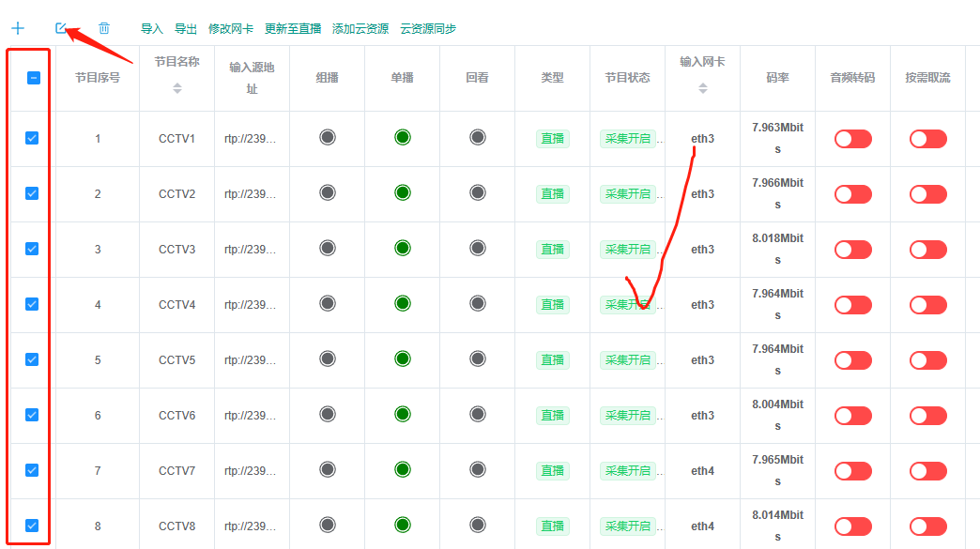Click the edit pencil icon in toolbar
The height and width of the screenshot is (549, 980).
(x=61, y=28)
